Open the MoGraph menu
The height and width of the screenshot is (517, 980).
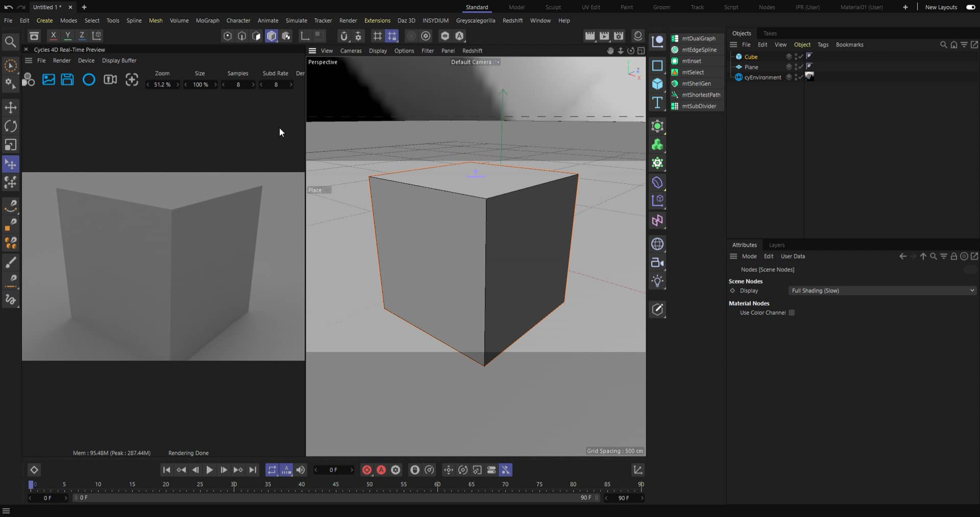click(207, 20)
